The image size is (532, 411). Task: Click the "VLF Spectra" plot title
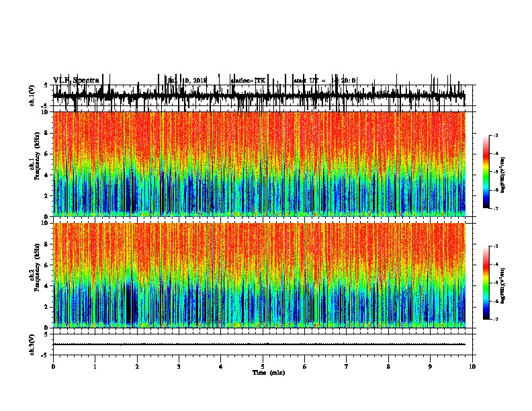pyautogui.click(x=76, y=81)
